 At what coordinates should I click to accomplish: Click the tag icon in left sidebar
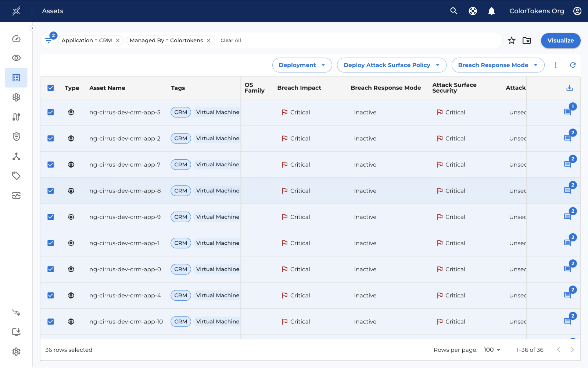[x=16, y=176]
